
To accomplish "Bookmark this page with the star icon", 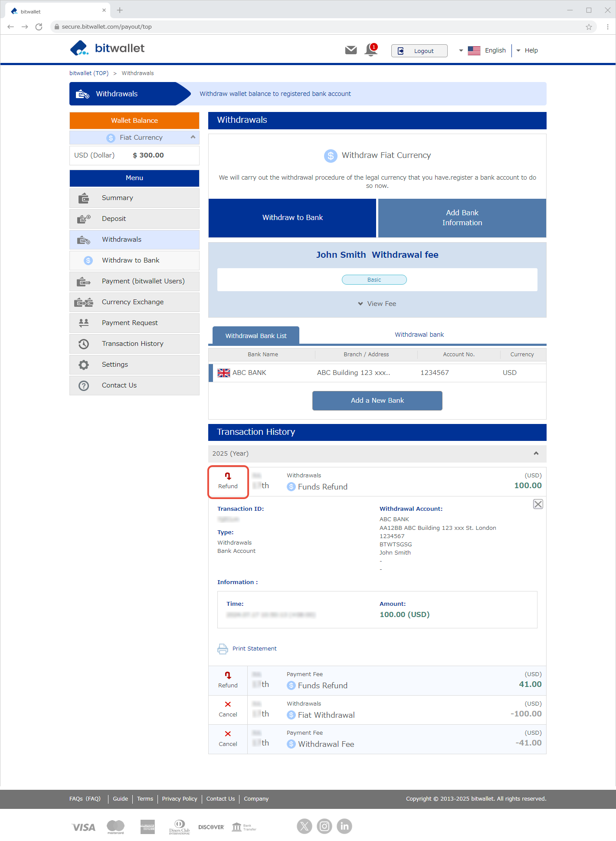I will click(x=589, y=27).
